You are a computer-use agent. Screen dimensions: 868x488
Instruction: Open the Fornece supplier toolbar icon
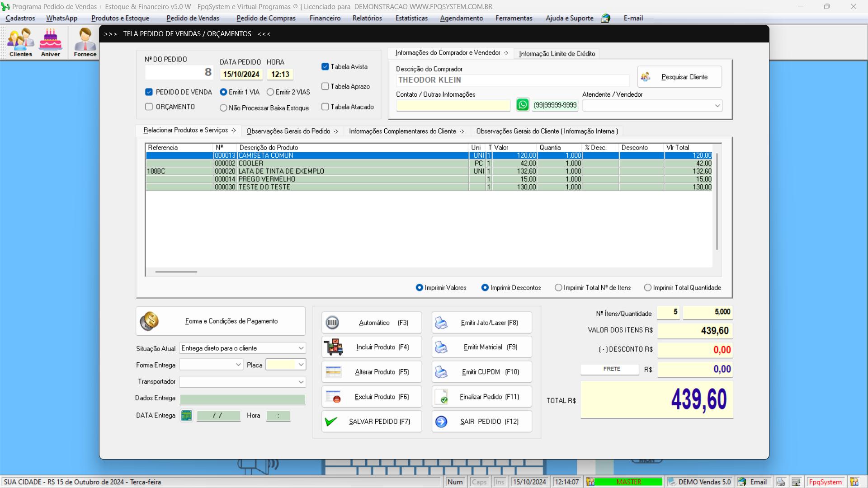click(x=85, y=42)
